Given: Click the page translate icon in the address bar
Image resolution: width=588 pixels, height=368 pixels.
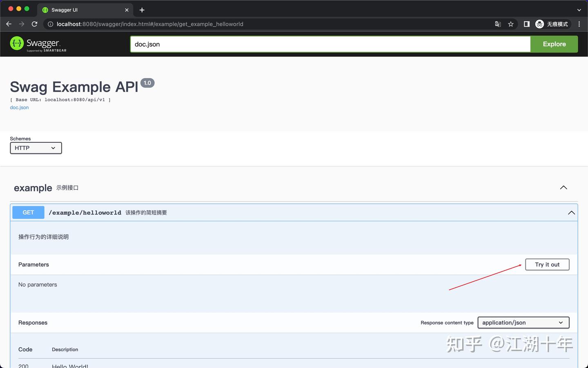Looking at the screenshot, I should click(x=498, y=24).
